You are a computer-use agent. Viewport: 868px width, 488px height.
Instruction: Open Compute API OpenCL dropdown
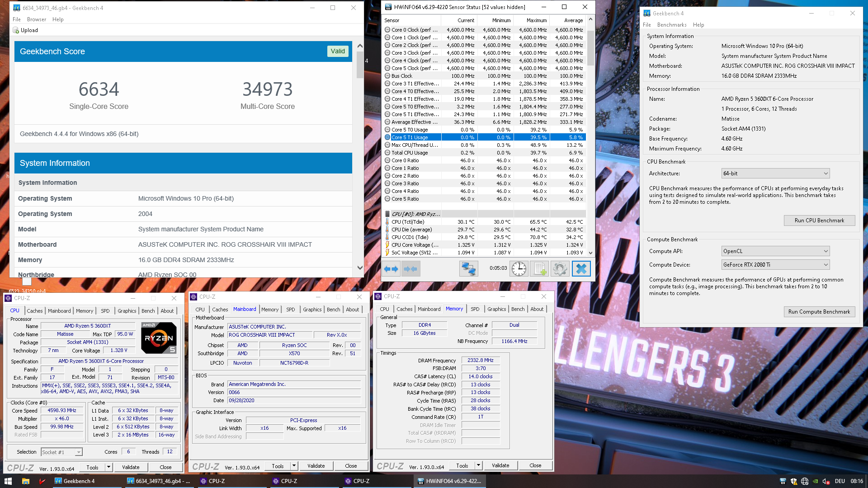click(776, 251)
